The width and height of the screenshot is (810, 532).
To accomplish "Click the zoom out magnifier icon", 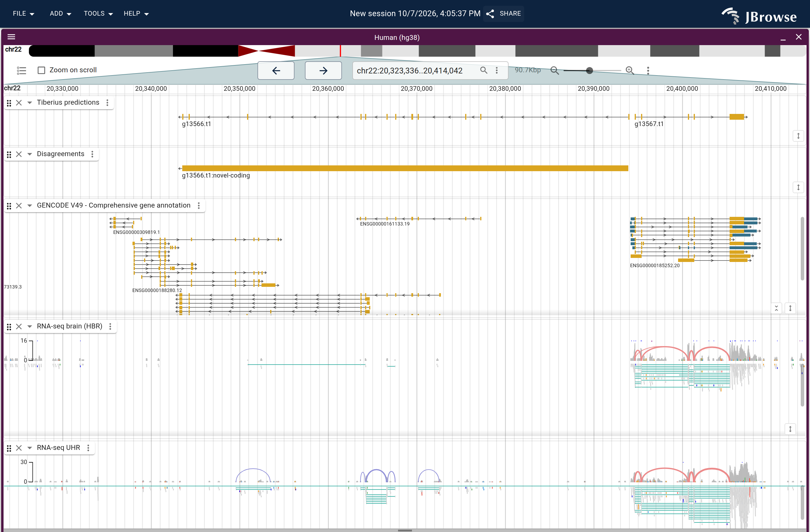I will click(x=554, y=71).
